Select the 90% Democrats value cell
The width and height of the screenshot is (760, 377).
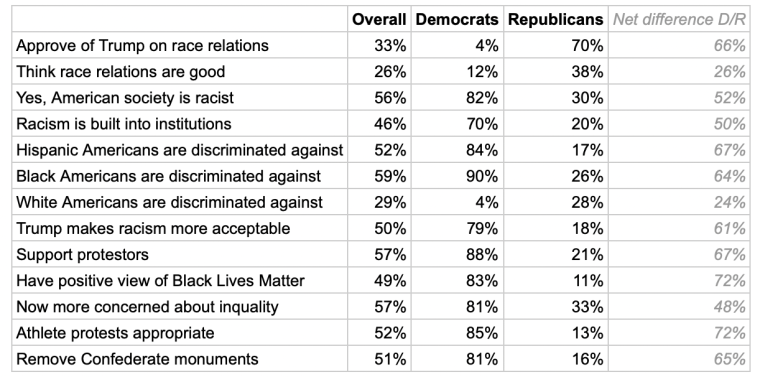[457, 176]
